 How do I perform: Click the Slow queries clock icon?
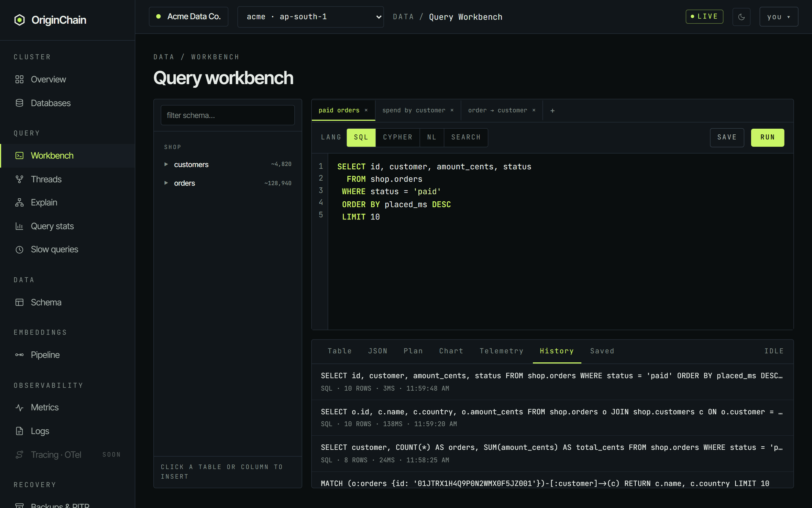(20, 249)
